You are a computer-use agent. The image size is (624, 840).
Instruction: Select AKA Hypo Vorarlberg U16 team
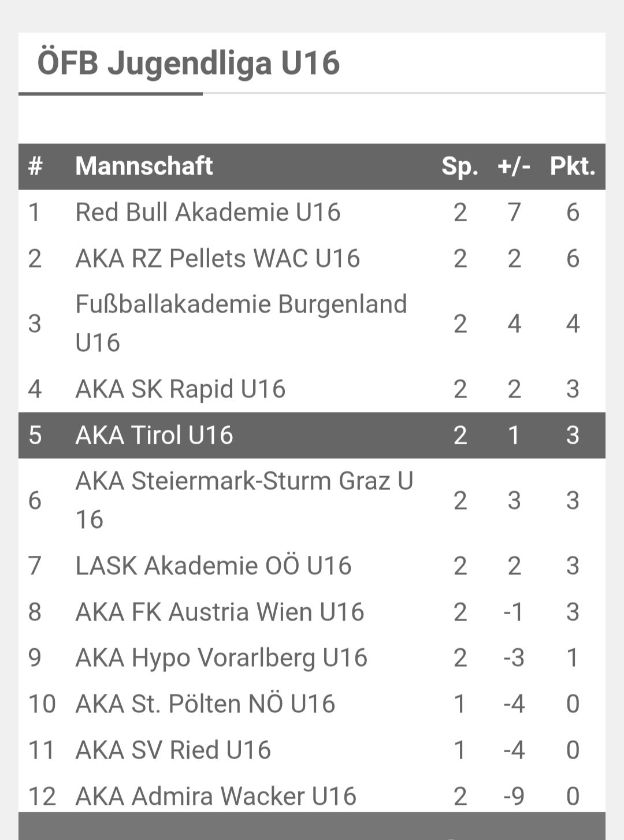221,658
